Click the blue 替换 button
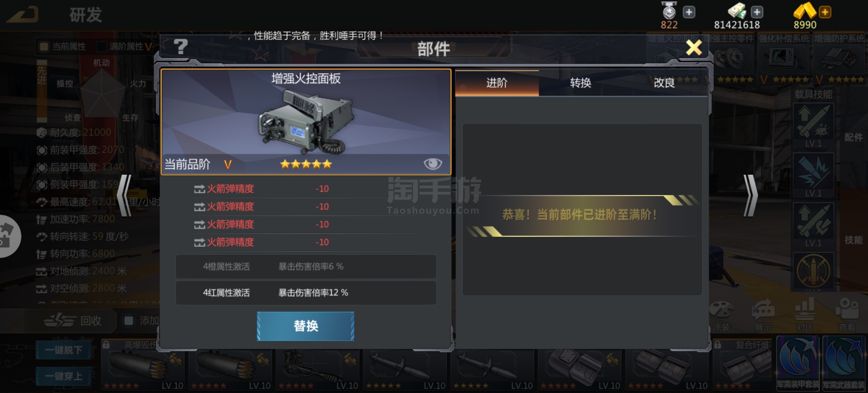Viewport: 868px width, 393px height. click(x=305, y=326)
